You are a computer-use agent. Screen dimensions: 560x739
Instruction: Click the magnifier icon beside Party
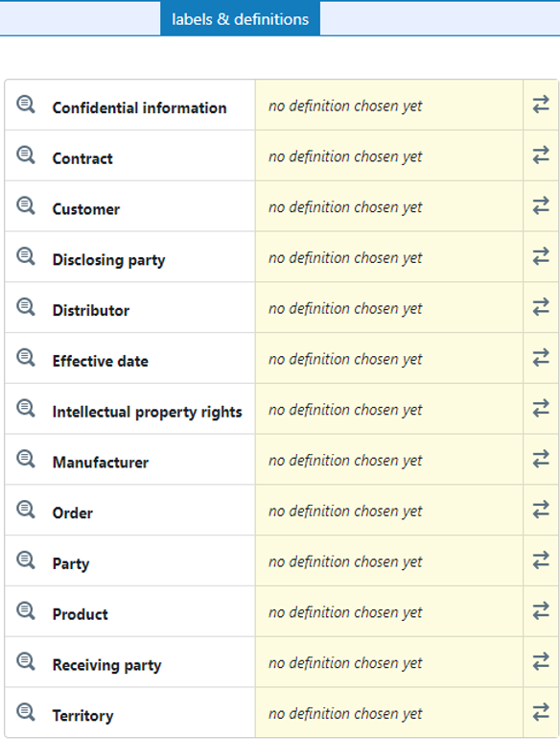[26, 560]
